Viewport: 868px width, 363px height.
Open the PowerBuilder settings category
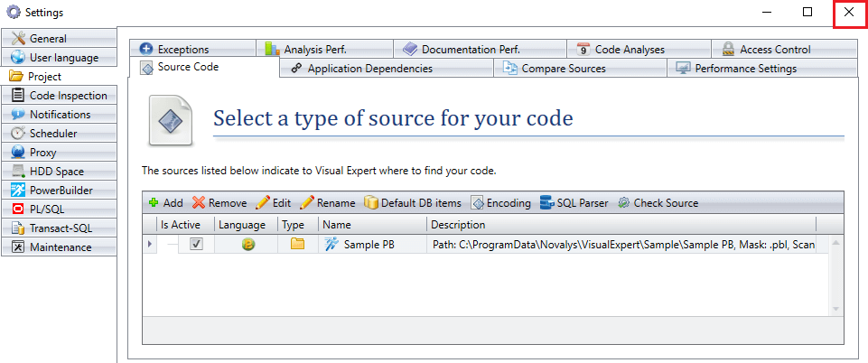click(60, 191)
